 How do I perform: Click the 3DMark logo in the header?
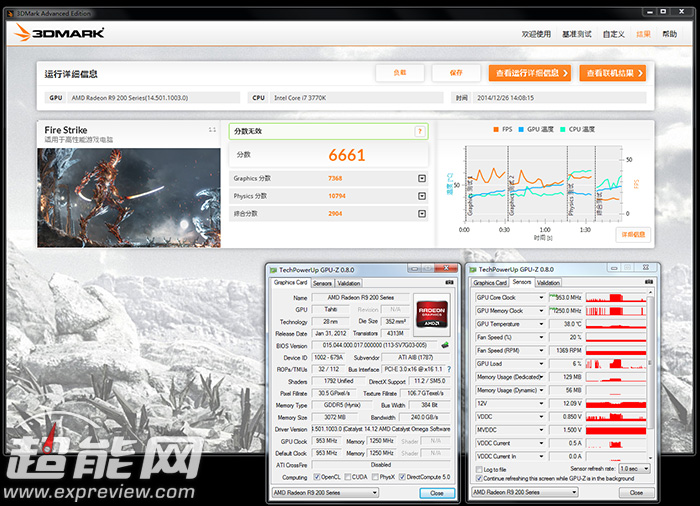[59, 33]
